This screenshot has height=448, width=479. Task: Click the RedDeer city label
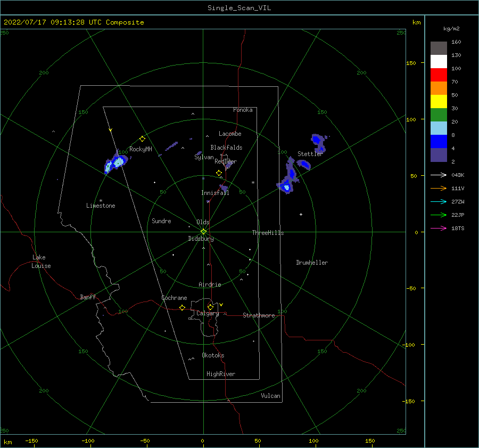[x=226, y=161]
